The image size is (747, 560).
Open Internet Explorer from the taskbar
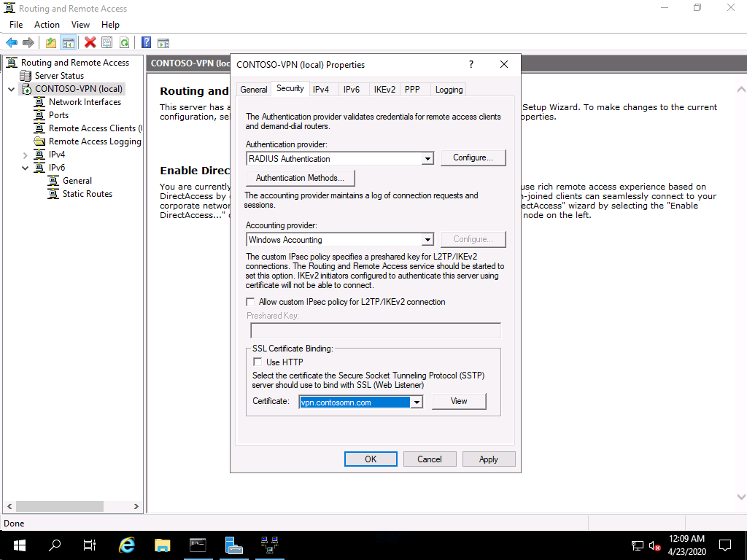pyautogui.click(x=127, y=545)
